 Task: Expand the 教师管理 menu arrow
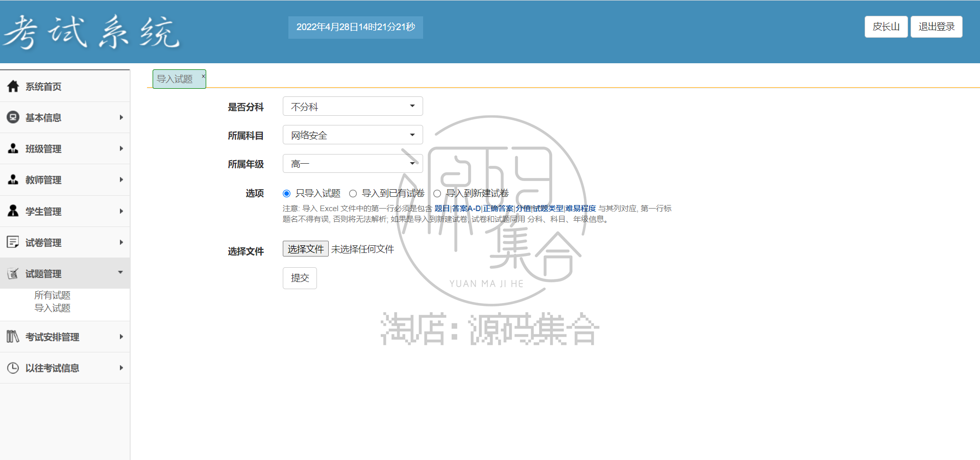121,180
